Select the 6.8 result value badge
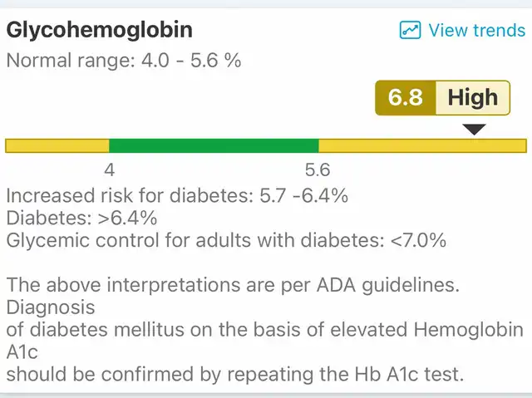The height and width of the screenshot is (398, 532). point(406,98)
